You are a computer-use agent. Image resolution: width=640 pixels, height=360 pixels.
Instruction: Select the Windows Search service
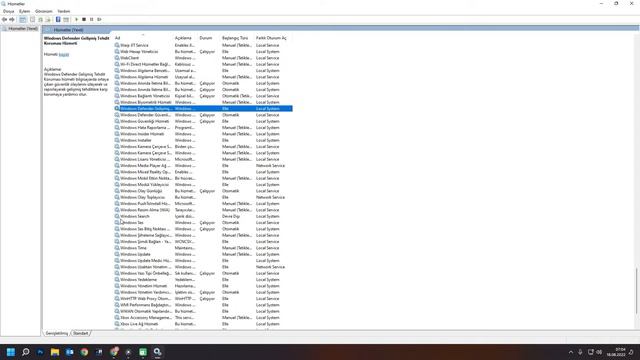pos(203,216)
